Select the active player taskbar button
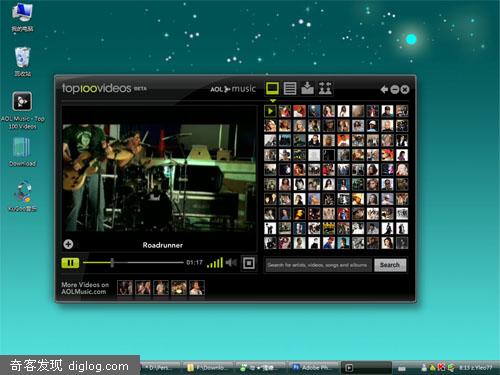500x375 pixels. pyautogui.click(x=366, y=368)
